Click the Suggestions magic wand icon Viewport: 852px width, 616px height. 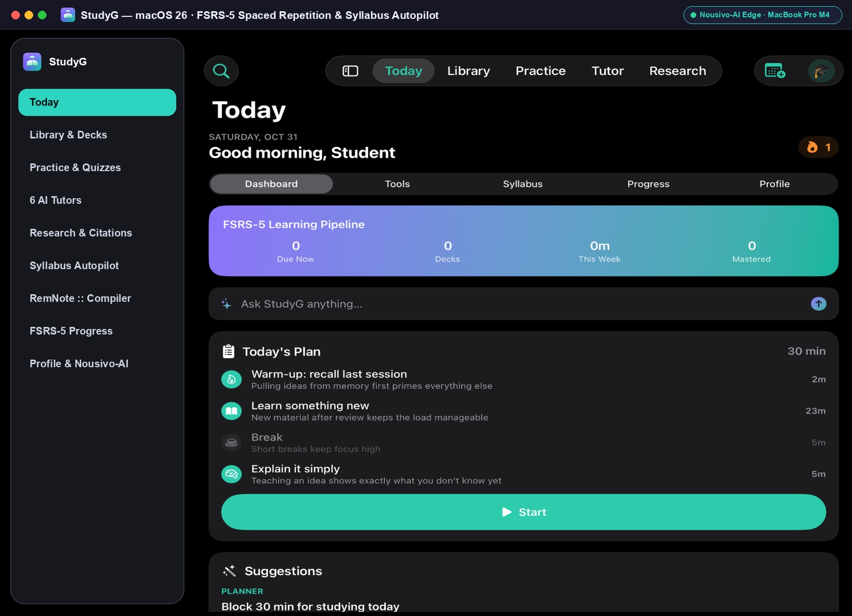[x=229, y=571]
